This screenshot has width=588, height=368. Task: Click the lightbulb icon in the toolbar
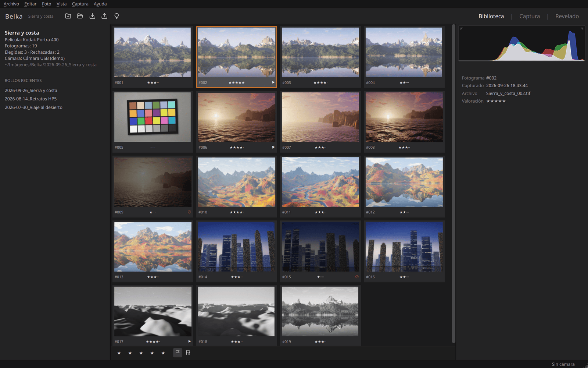(x=116, y=16)
